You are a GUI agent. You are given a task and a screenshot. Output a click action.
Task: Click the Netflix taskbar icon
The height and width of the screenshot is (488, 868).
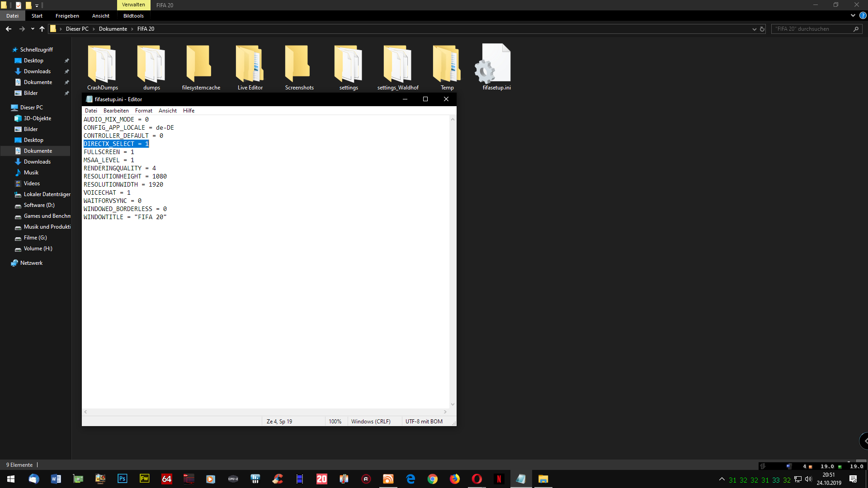[x=499, y=479]
